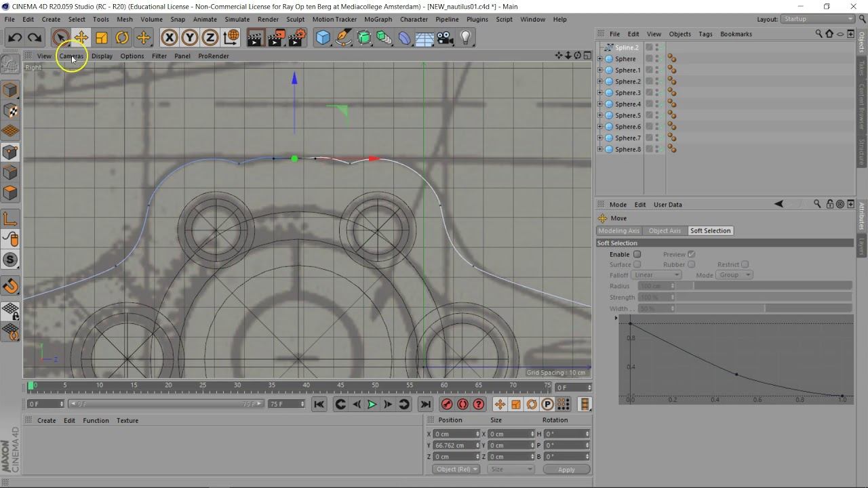Select Spline.2 in Object Manager

[x=627, y=47]
